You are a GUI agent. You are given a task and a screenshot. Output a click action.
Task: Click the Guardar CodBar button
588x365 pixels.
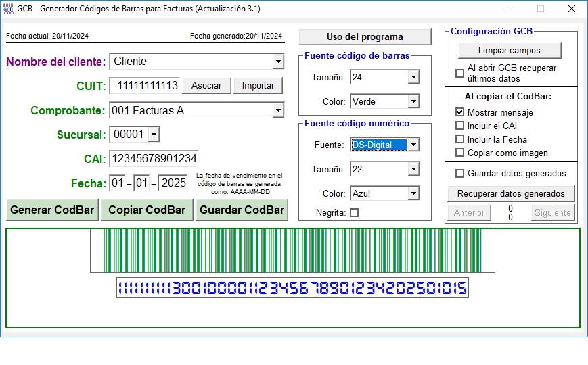click(x=242, y=210)
